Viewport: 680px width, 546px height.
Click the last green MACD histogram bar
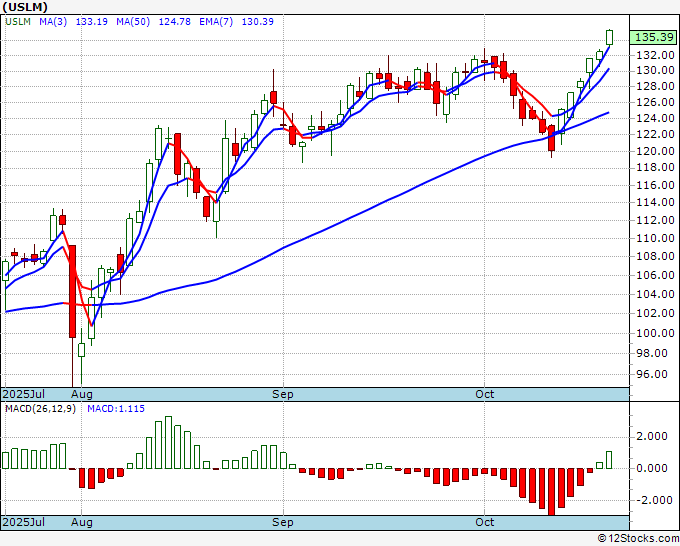[609, 460]
